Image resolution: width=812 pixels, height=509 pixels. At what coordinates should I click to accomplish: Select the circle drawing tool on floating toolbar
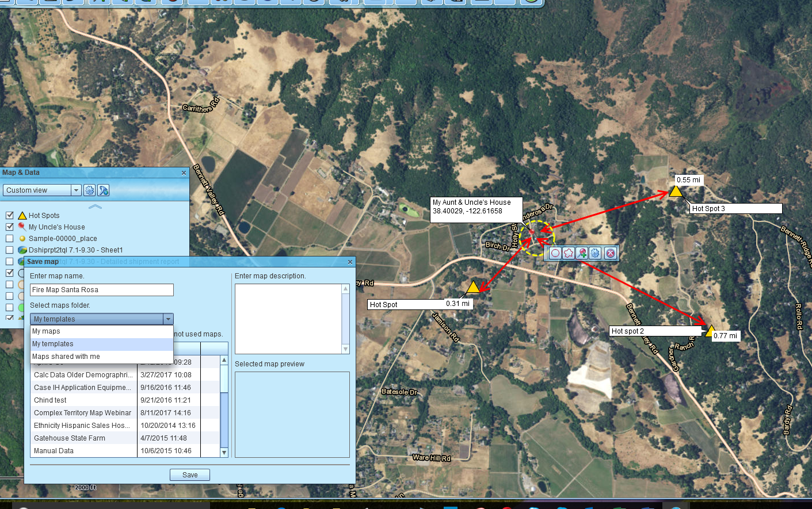tap(555, 253)
